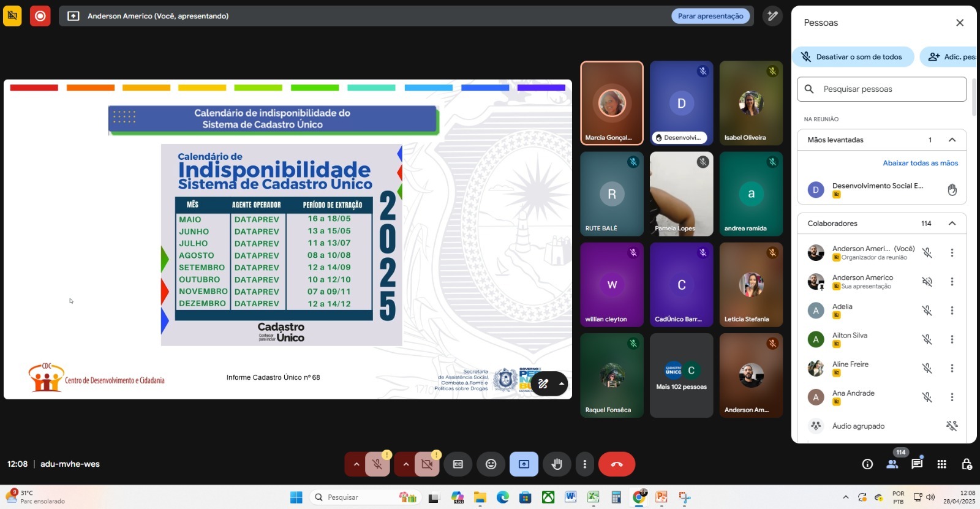980x509 pixels.
Task: Open the meeting details info icon
Action: point(867,464)
